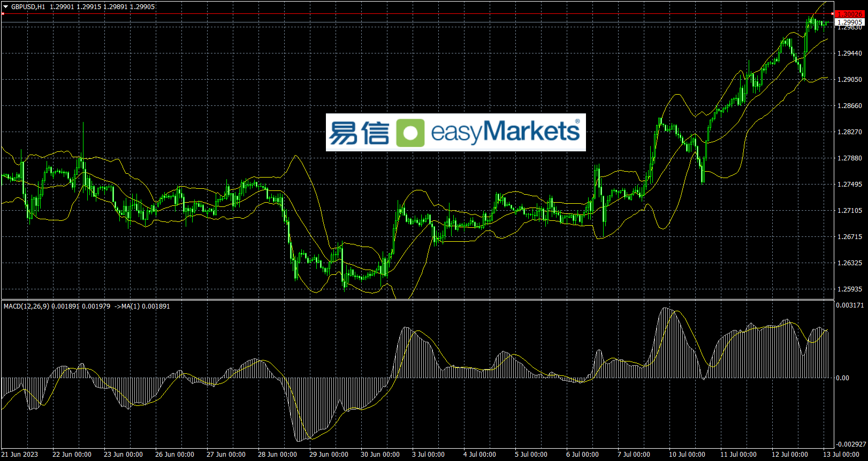Click the 7 Jul 00:00 time label
This screenshot has width=868, height=461.
point(634,455)
